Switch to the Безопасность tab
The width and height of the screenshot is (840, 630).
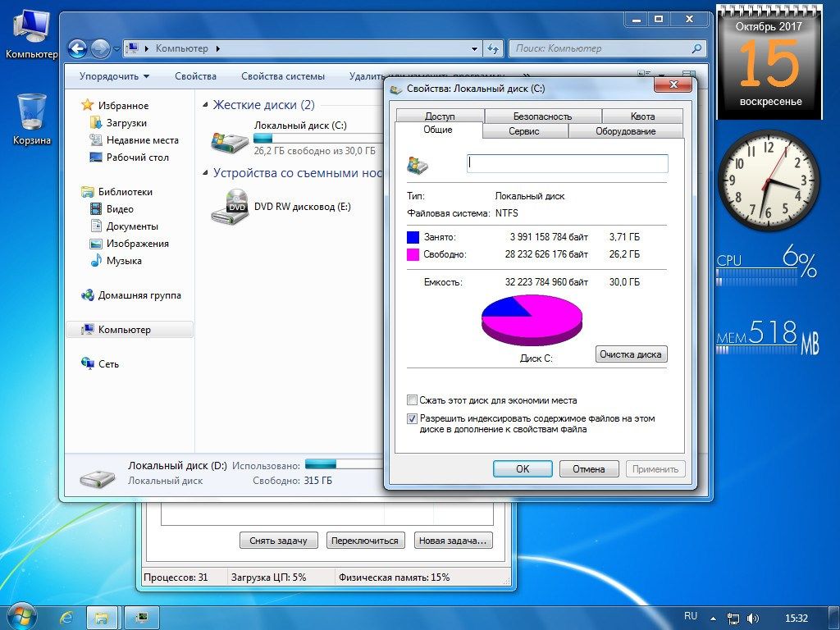pyautogui.click(x=542, y=116)
